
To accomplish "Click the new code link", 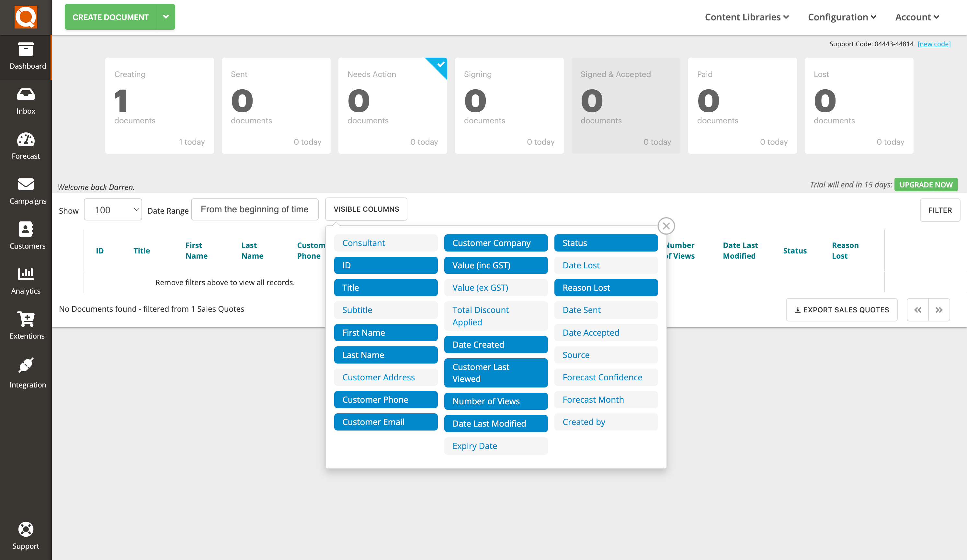I will pyautogui.click(x=934, y=44).
